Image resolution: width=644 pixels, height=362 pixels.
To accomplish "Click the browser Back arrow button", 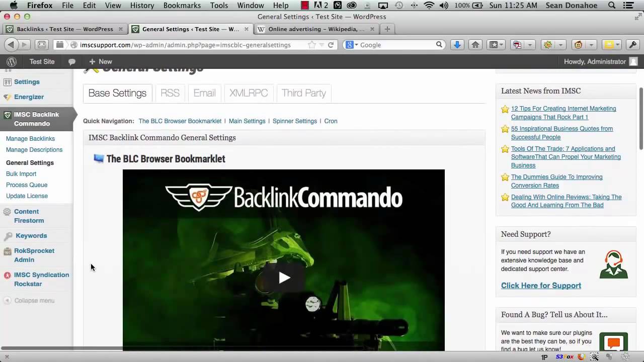I will tap(11, 45).
